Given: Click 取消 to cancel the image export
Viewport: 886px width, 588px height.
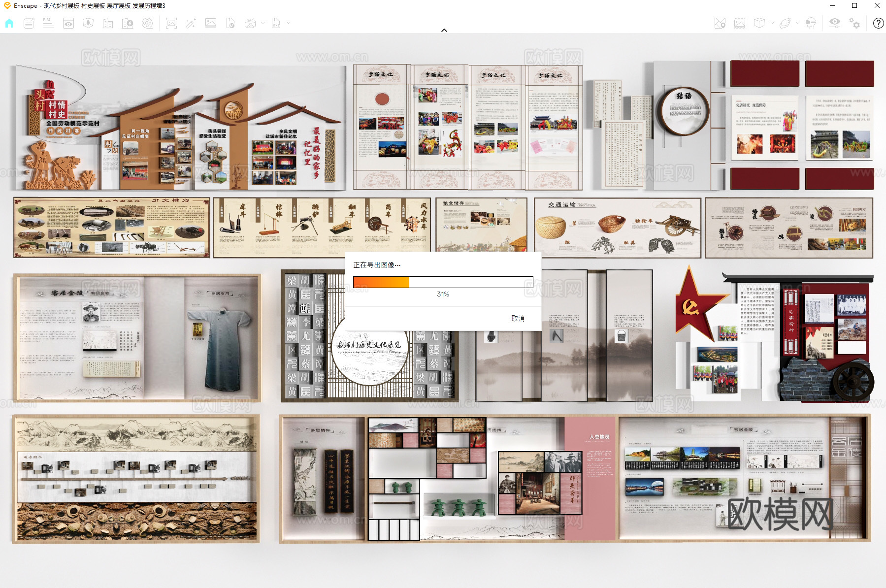Looking at the screenshot, I should pyautogui.click(x=518, y=318).
